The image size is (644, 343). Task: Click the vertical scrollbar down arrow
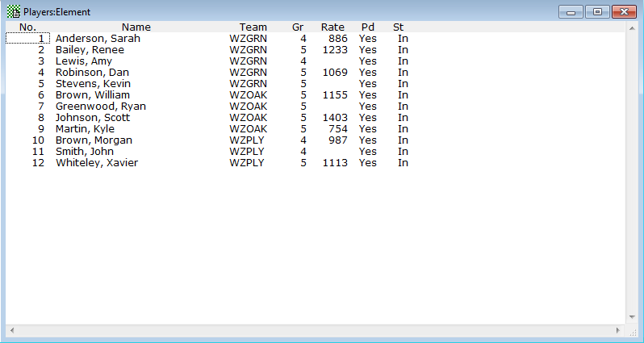(631, 317)
